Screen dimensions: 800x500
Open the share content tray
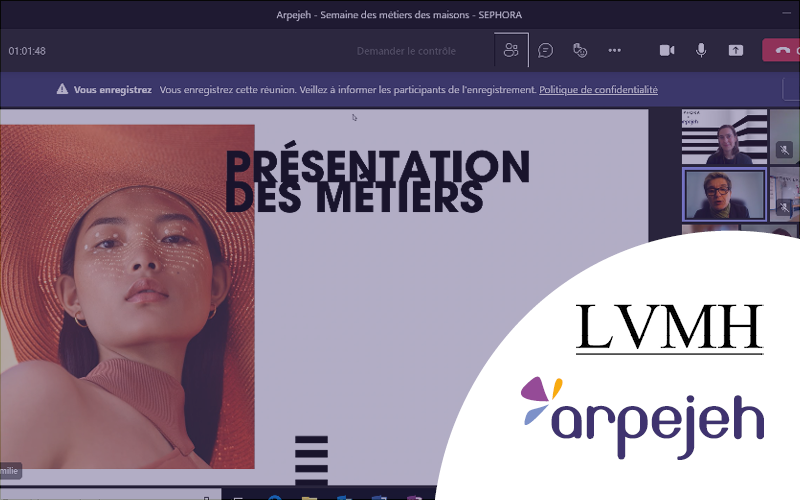click(736, 50)
